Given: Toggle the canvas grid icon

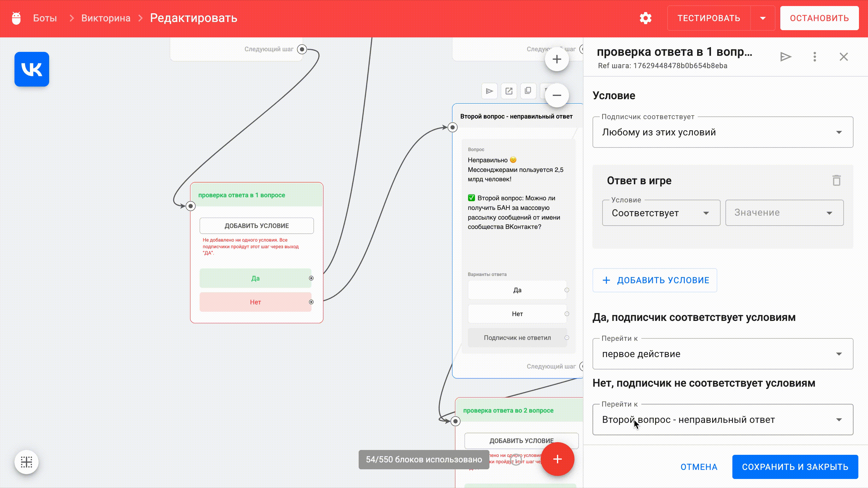Looking at the screenshot, I should 26,462.
